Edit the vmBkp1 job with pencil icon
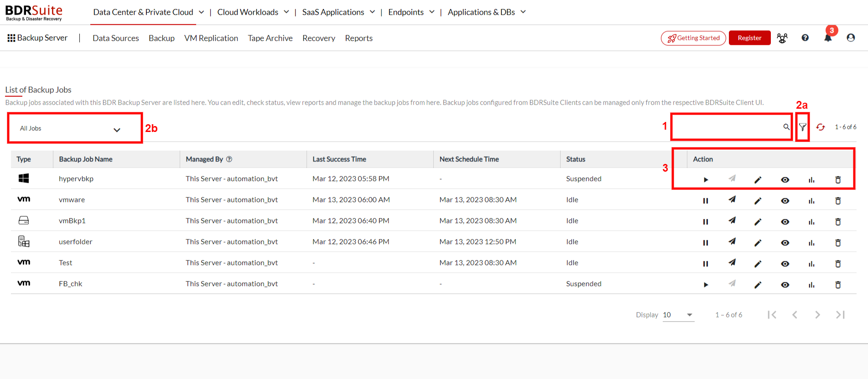Image resolution: width=868 pixels, height=379 pixels. click(x=758, y=222)
